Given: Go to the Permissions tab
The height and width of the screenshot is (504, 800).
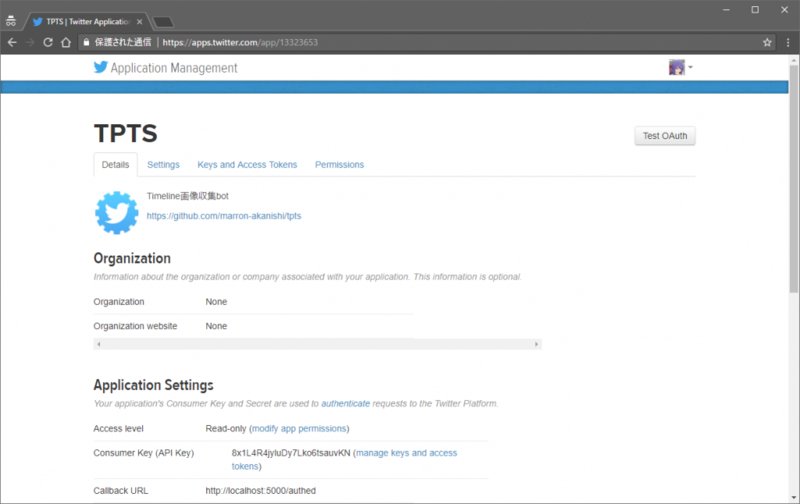Looking at the screenshot, I should [x=339, y=165].
